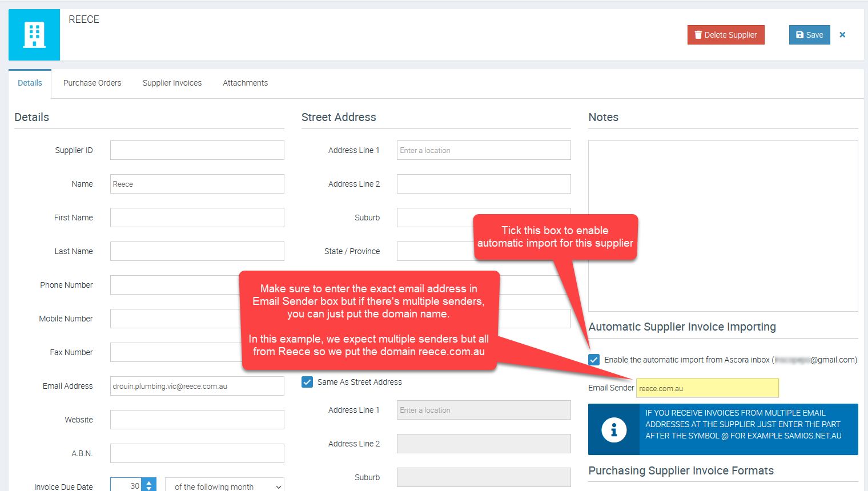
Task: Disable automatic import from Ascora inbox
Action: [594, 360]
